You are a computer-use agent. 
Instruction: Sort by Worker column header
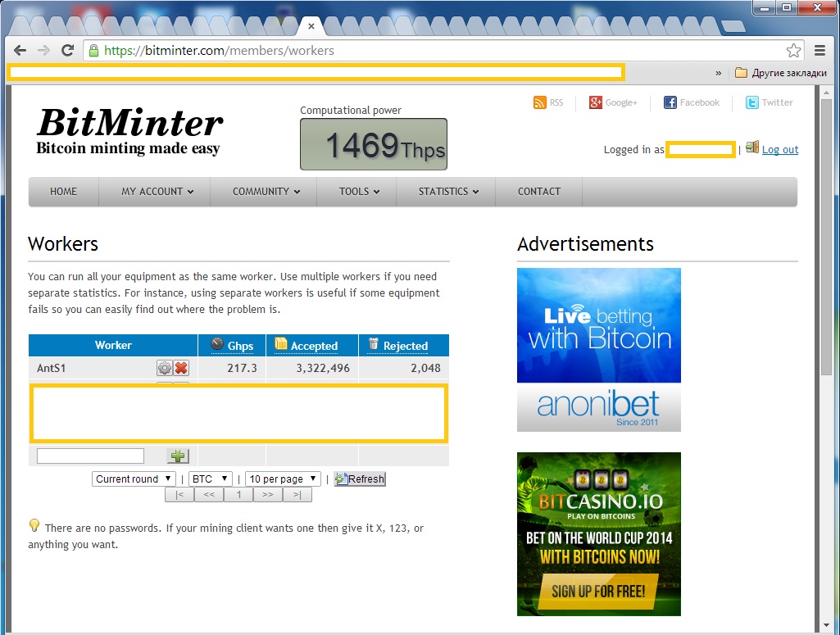click(x=113, y=345)
